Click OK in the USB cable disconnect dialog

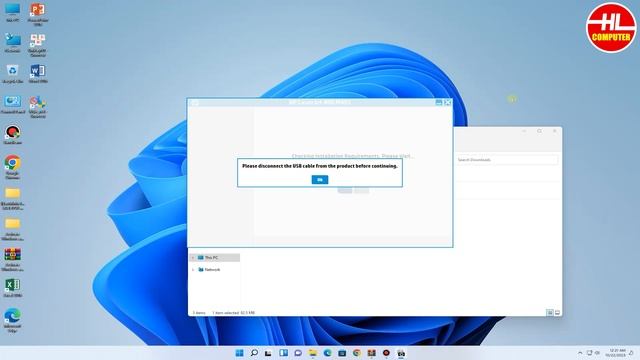click(320, 180)
